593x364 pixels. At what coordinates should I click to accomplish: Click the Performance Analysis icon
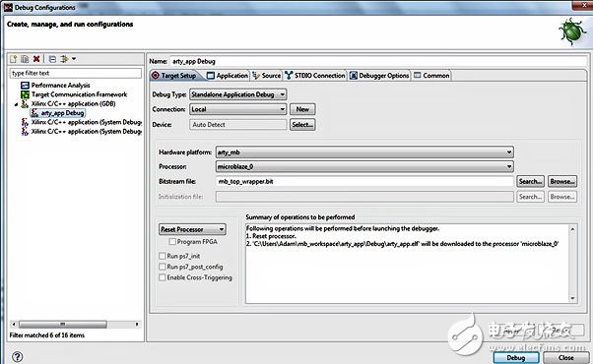click(x=25, y=86)
